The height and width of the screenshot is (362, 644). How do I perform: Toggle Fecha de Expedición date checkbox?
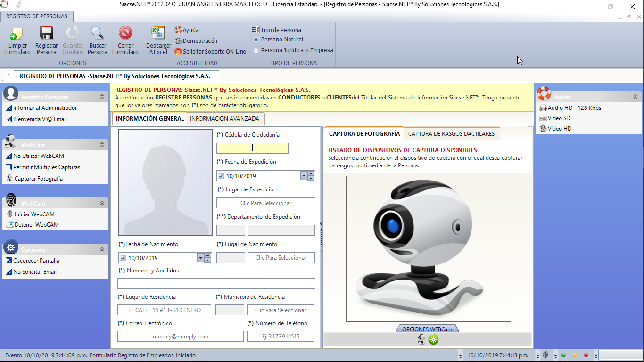click(x=221, y=176)
